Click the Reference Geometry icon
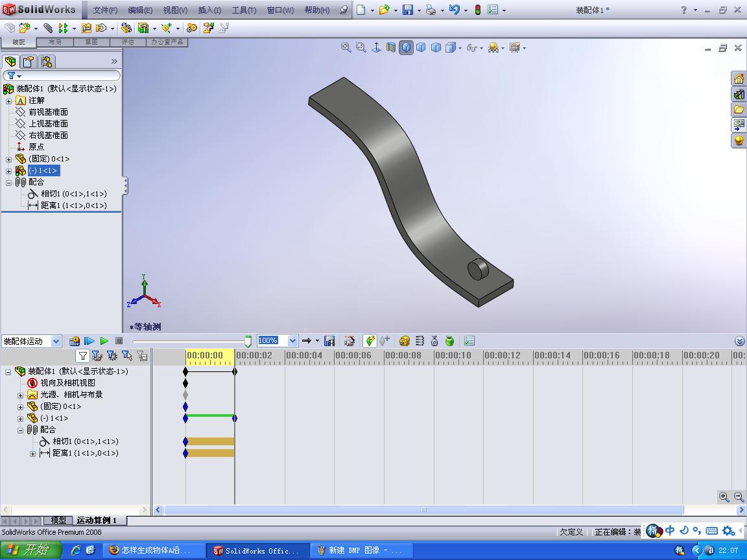This screenshot has width=747, height=560. [x=167, y=28]
